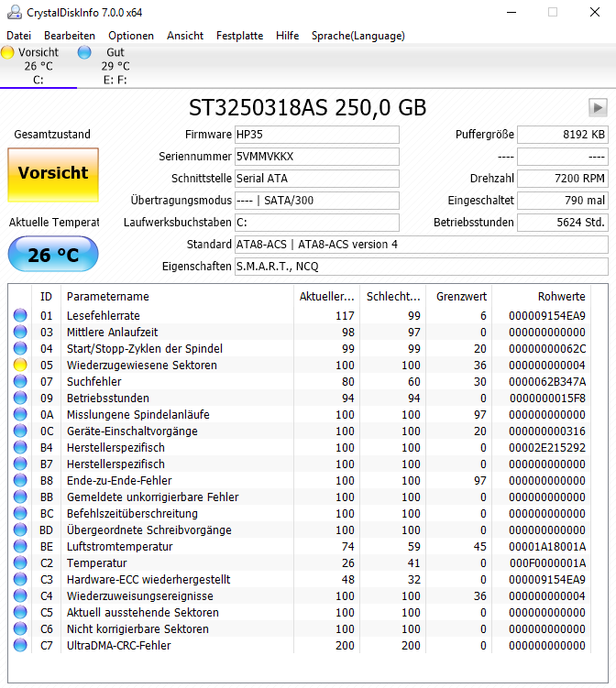
Task: Click the CrystalDiskInfo app icon in title bar
Action: point(15,12)
